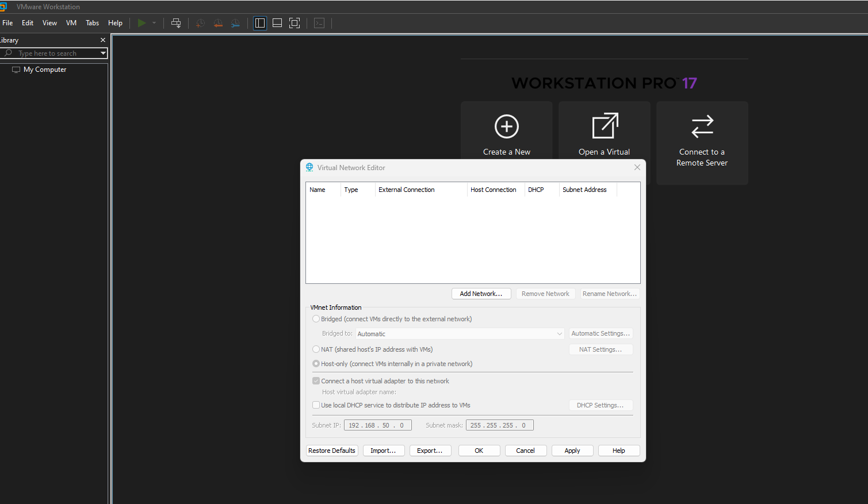The image size is (868, 504).
Task: Click the External Connection column header
Action: [421, 190]
